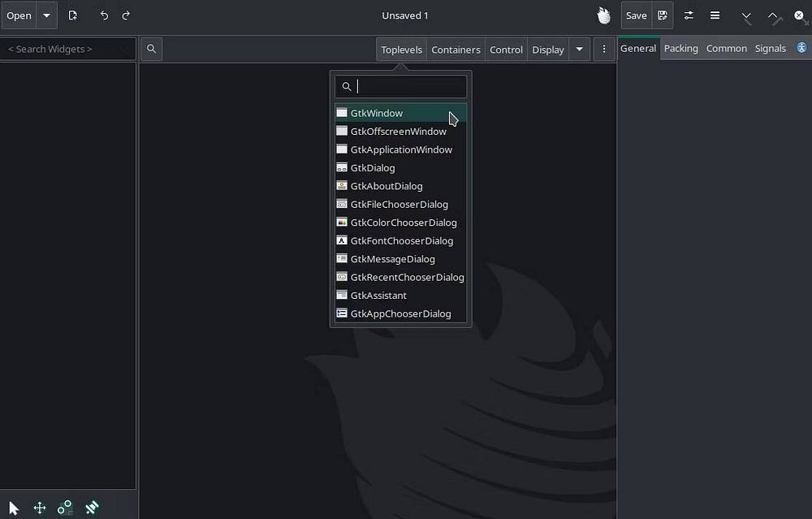Open the Display group dropdown arrow

point(579,50)
